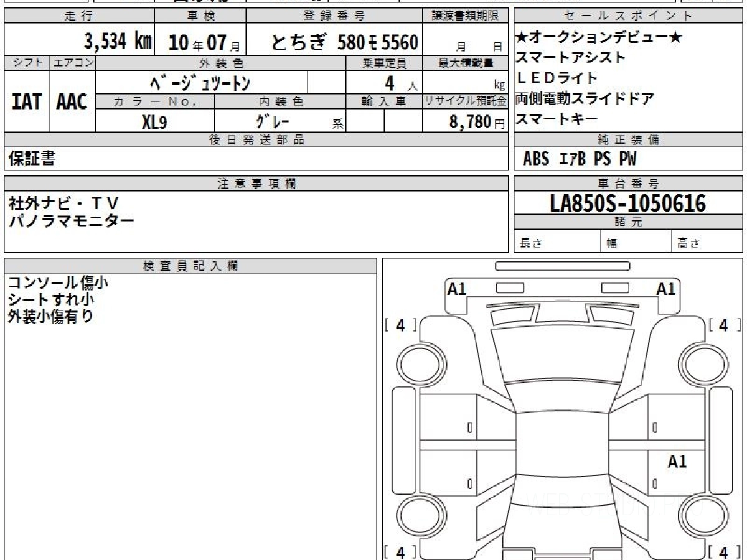Select the IAT shift value

(x=27, y=101)
